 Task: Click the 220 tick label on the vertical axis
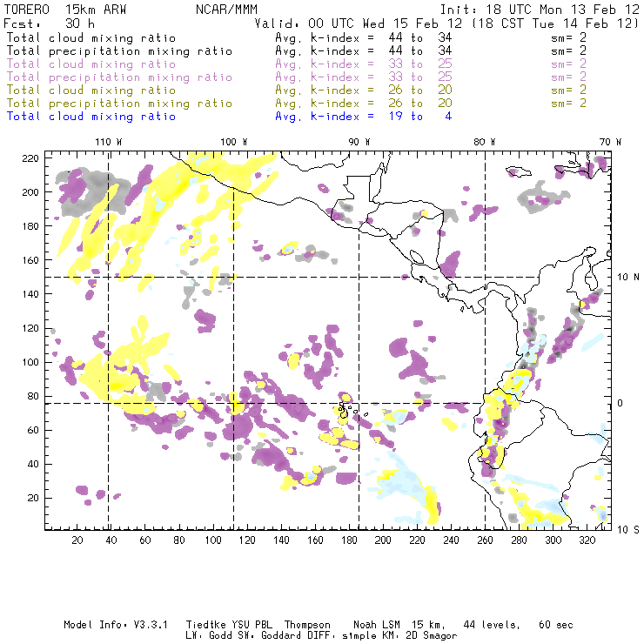point(31,158)
